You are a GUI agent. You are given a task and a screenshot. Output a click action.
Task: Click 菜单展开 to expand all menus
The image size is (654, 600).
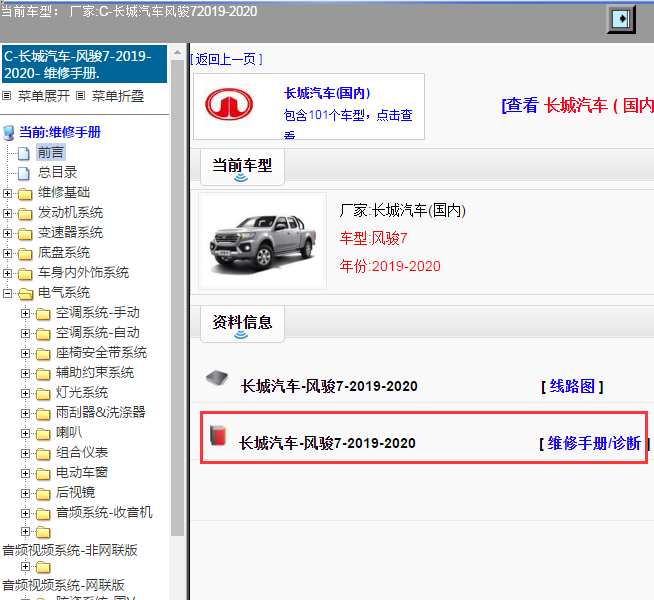click(x=43, y=96)
